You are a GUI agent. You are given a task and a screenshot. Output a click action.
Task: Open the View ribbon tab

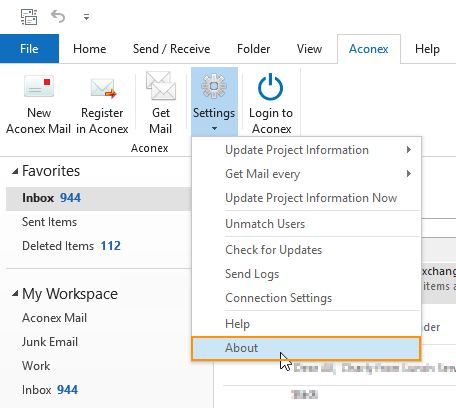[309, 49]
